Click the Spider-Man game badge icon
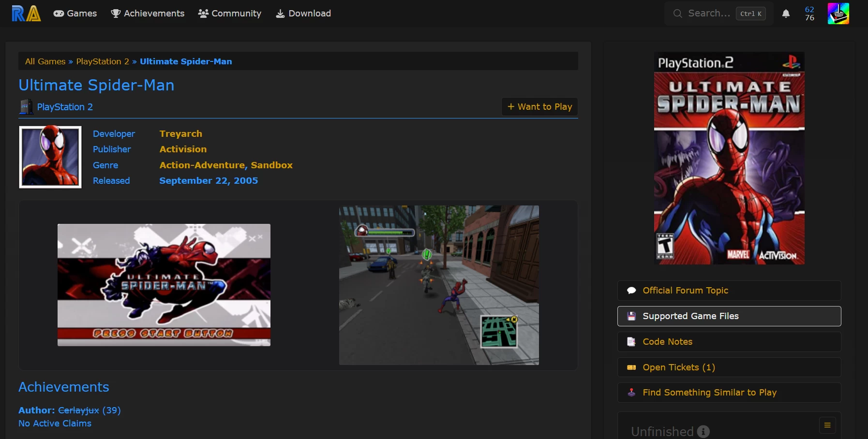868x439 pixels. pyautogui.click(x=50, y=157)
